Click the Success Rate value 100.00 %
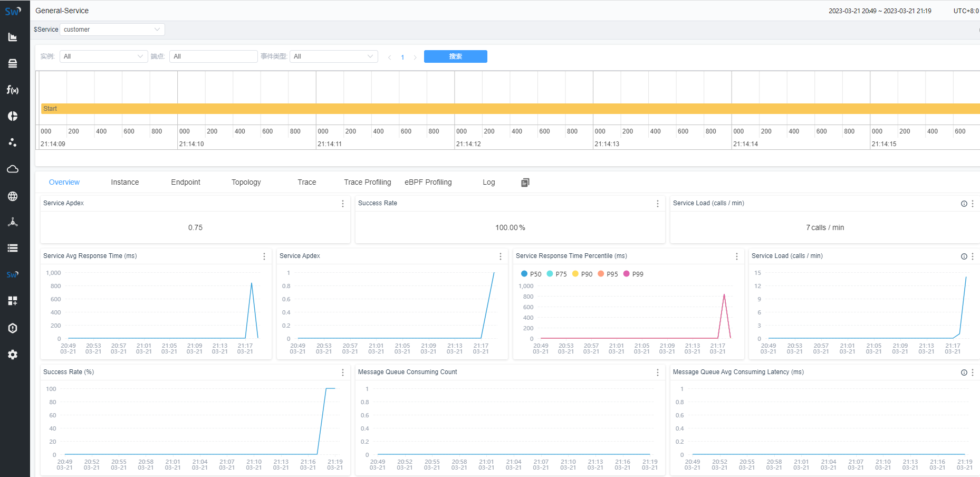Image resolution: width=980 pixels, height=477 pixels. coord(510,227)
